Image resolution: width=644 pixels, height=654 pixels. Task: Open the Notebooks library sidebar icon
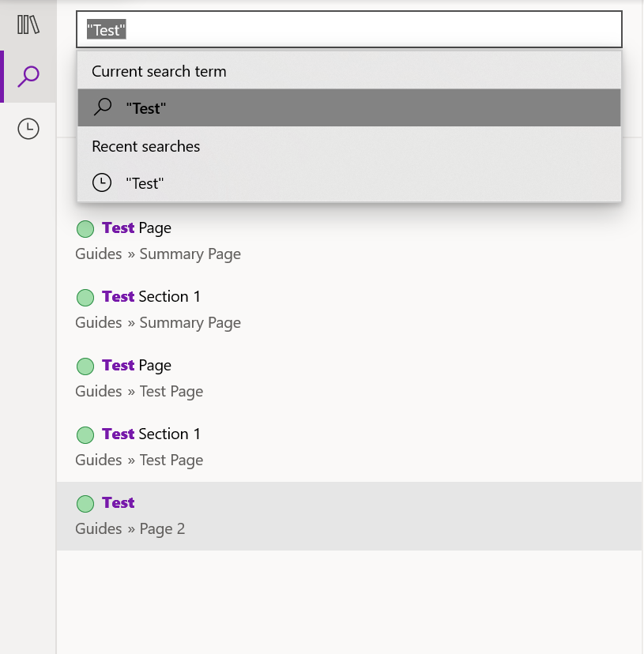tap(28, 25)
